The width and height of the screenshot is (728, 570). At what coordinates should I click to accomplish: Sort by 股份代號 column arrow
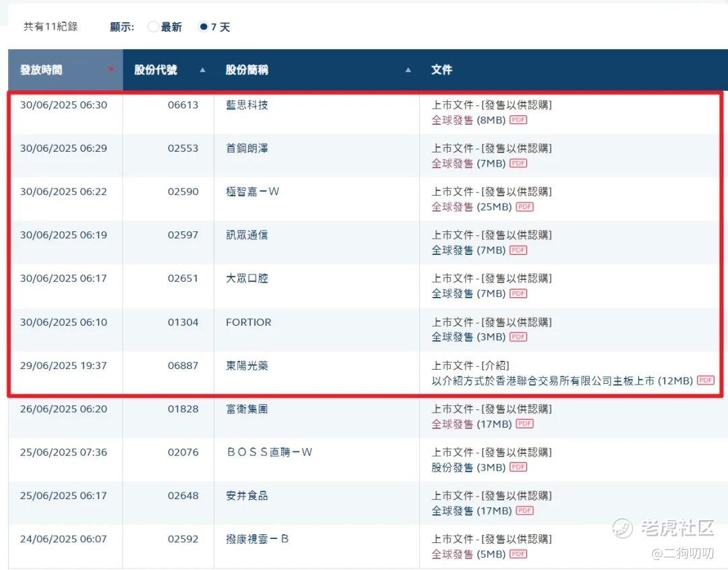202,70
